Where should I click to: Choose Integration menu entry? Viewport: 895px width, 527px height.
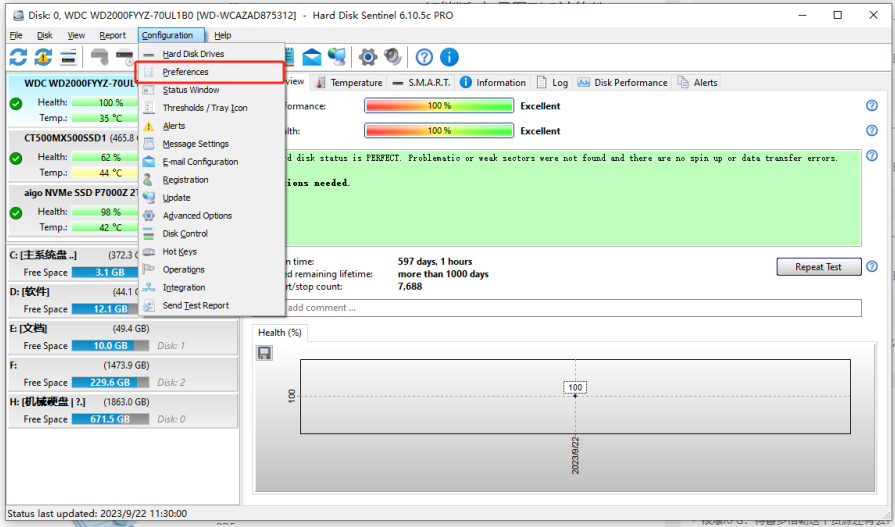212,288
